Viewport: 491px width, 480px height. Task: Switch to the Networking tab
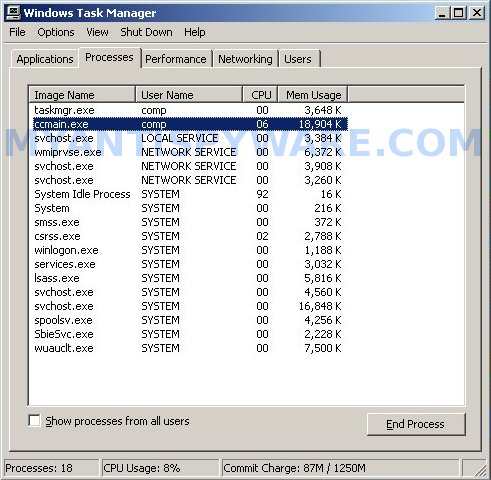click(245, 59)
